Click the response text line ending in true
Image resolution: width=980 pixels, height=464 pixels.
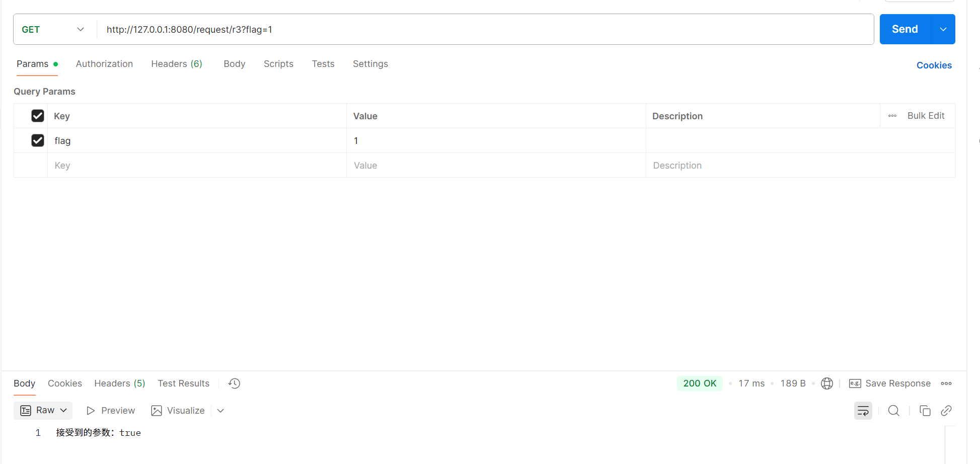click(98, 433)
